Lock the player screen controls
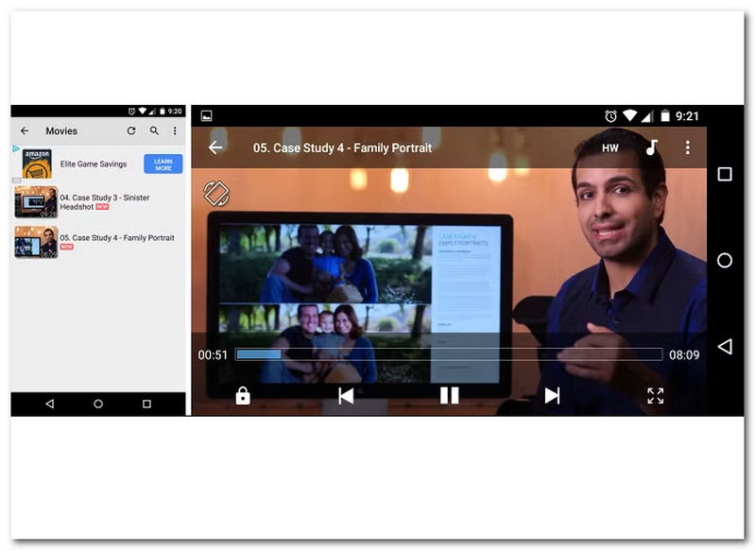Viewport: 756px width, 551px height. pos(243,396)
